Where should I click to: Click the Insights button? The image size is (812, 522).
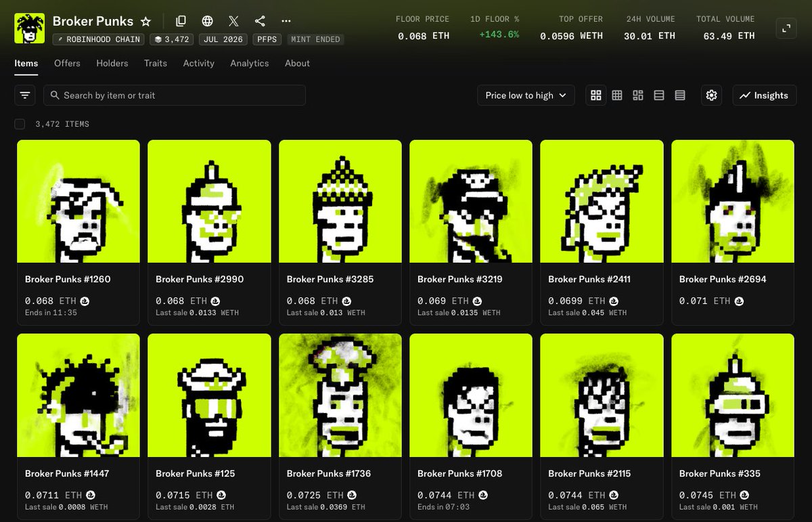[764, 95]
